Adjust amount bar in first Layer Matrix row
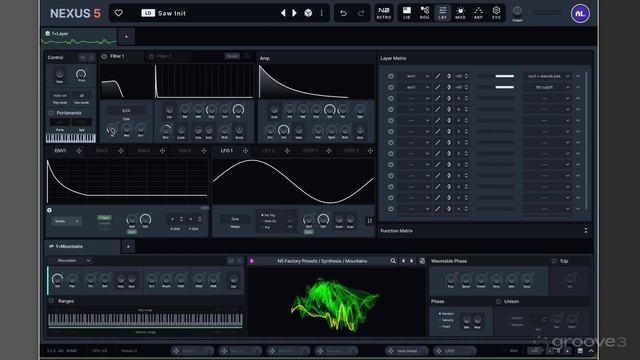This screenshot has width=640, height=360. tap(496, 76)
